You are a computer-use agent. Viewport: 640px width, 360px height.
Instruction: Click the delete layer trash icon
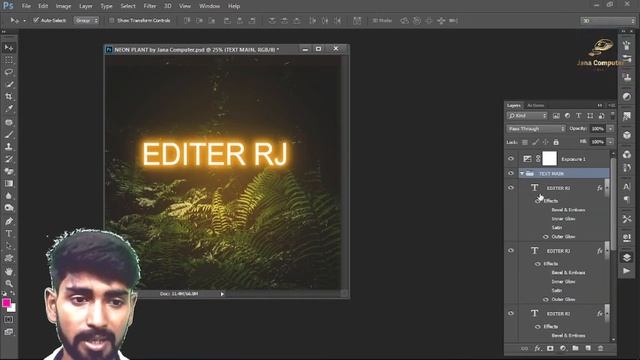pyautogui.click(x=600, y=349)
